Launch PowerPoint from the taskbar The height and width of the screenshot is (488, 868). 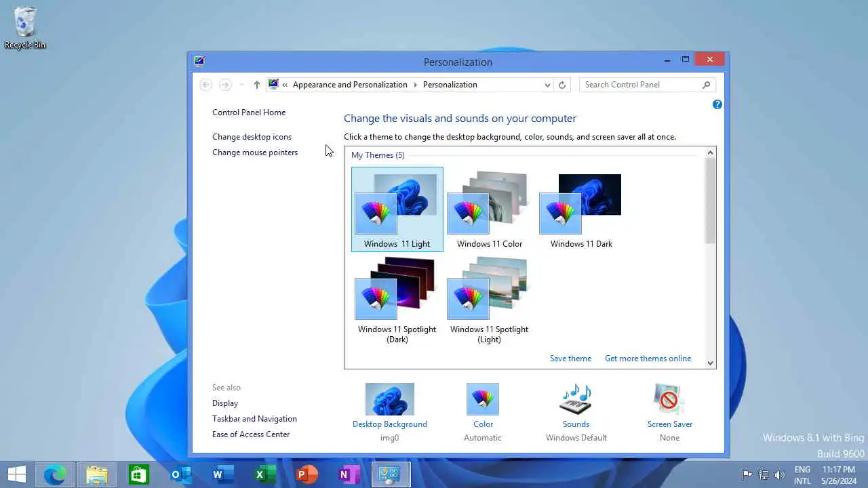pyautogui.click(x=307, y=474)
